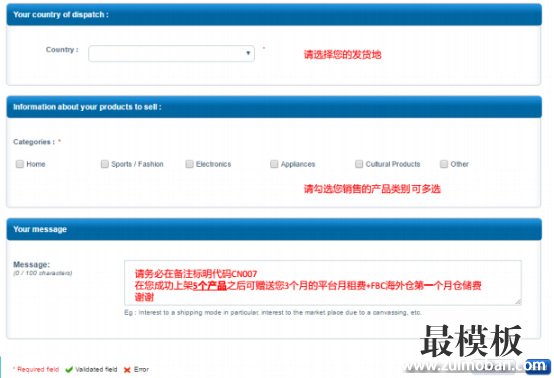Click inside the Message text area
The height and width of the screenshot is (378, 554).
[x=323, y=283]
